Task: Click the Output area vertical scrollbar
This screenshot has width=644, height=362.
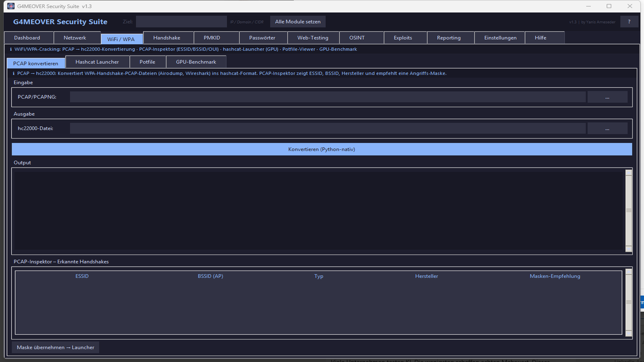Action: 628,211
